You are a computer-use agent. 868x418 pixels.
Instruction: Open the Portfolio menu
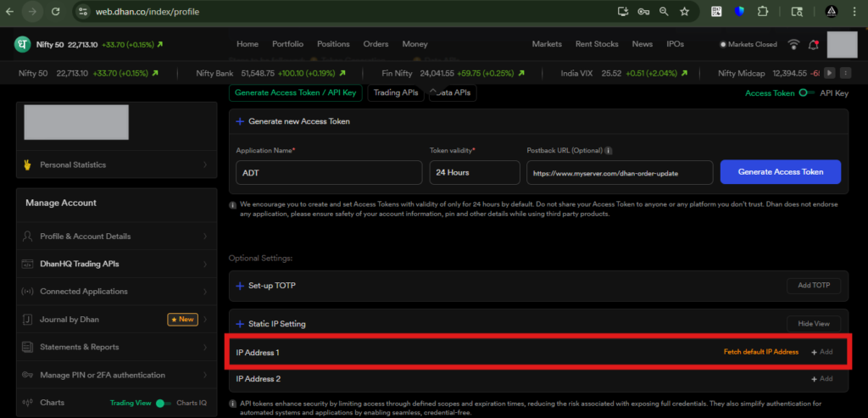point(287,44)
